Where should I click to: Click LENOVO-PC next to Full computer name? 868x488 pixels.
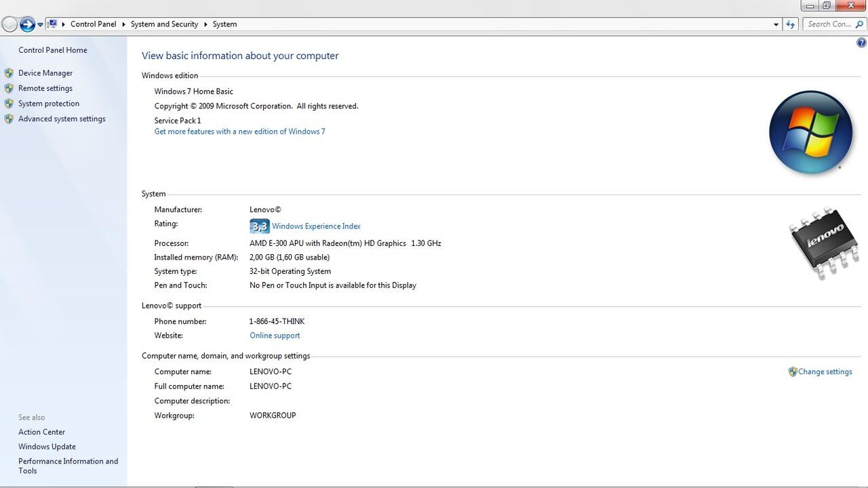[271, 386]
